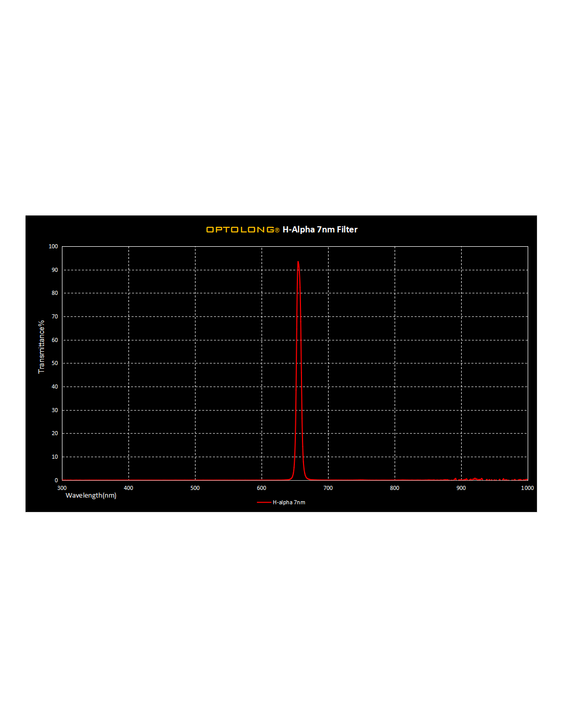Click the 800 tick label on the wavelength axis

[x=395, y=488]
